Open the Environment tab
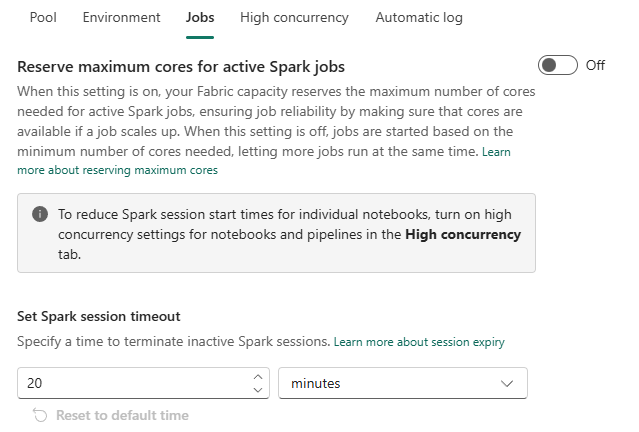The height and width of the screenshot is (432, 639). click(x=121, y=18)
